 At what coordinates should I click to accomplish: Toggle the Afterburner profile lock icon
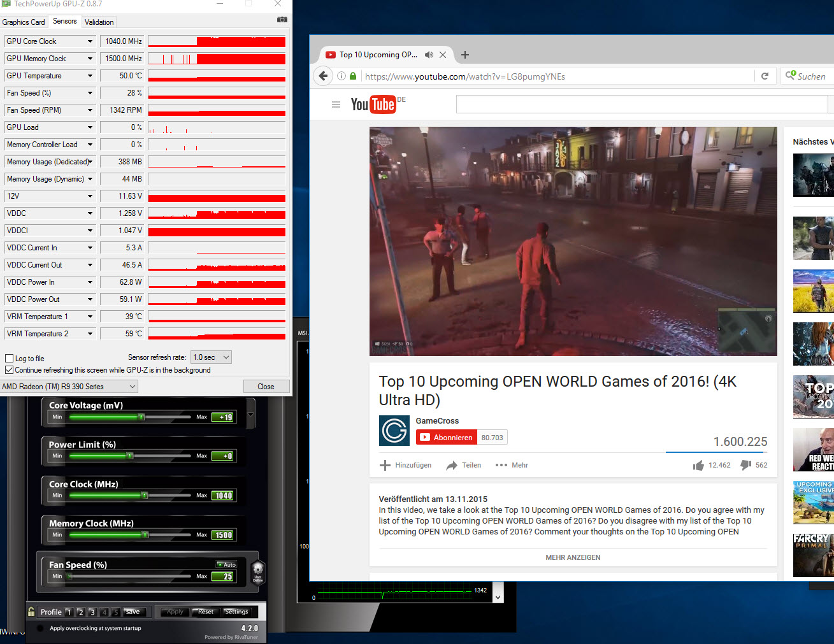pyautogui.click(x=31, y=612)
